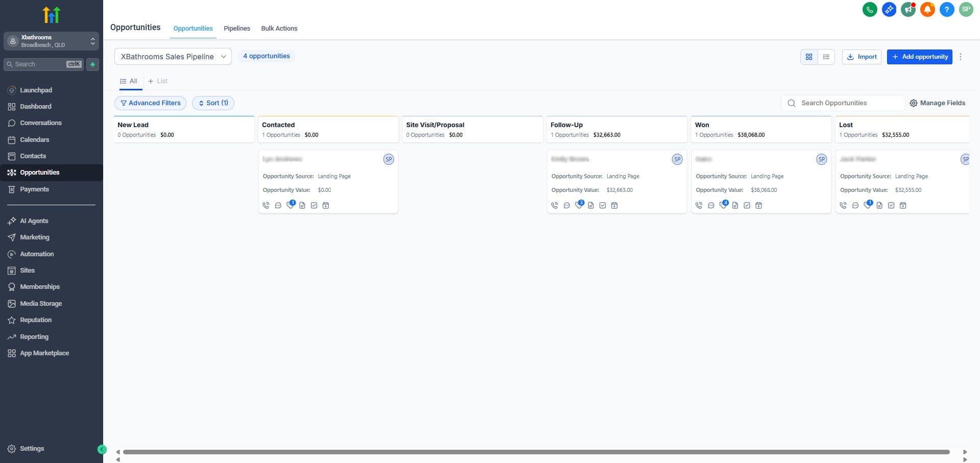Viewport: 980px width, 463px height.
Task: Open the calendar icon on the Contacted card
Action: pyautogui.click(x=326, y=205)
